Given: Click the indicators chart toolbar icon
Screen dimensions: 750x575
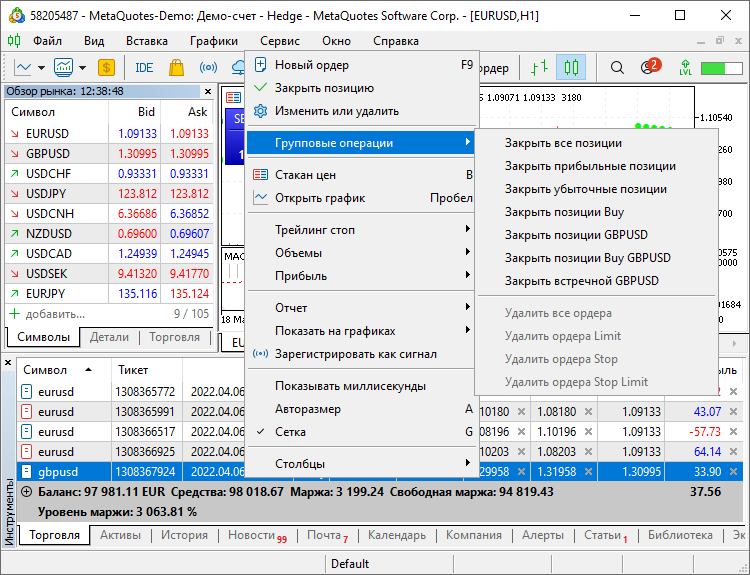Looking at the screenshot, I should (63, 67).
